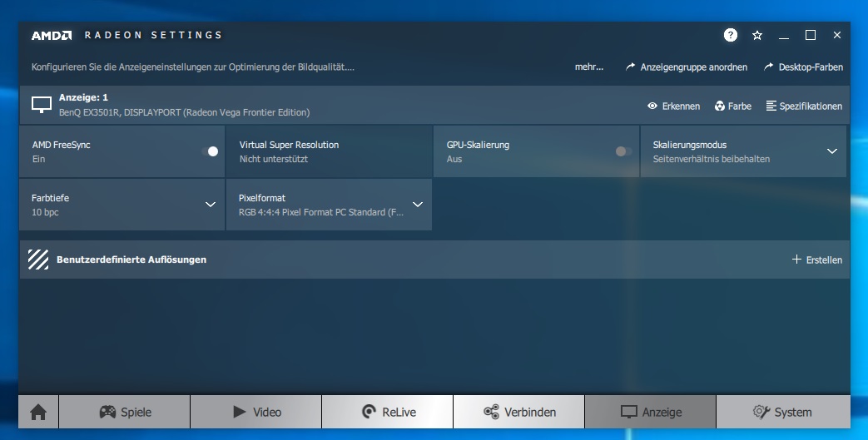868x440 pixels.
Task: Maximize the Radeon Settings window
Action: click(811, 36)
